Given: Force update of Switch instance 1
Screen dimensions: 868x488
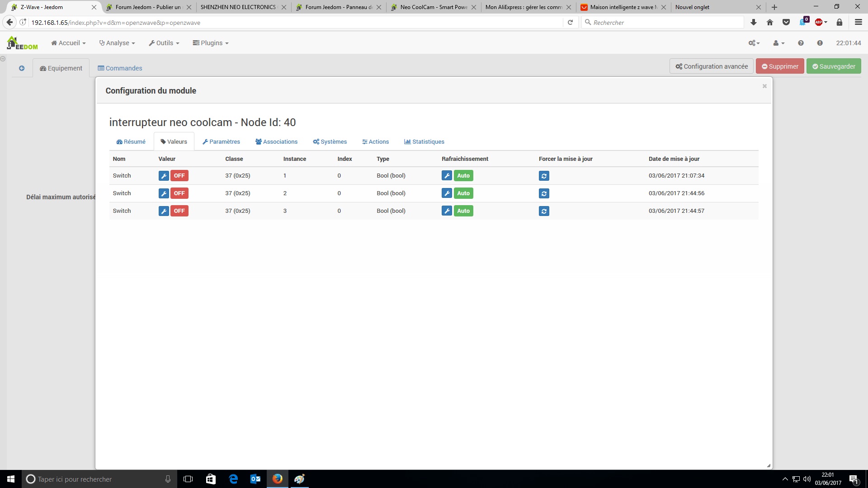Looking at the screenshot, I should tap(544, 176).
